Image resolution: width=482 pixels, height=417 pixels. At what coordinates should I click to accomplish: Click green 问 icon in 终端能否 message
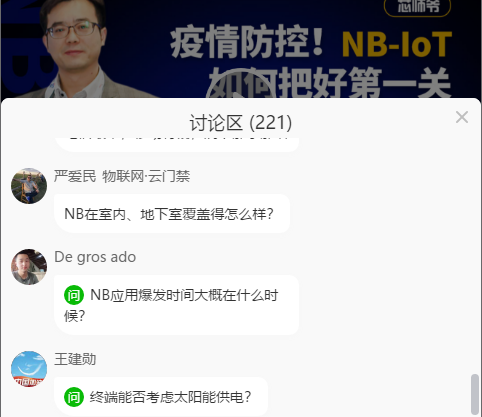(x=74, y=397)
